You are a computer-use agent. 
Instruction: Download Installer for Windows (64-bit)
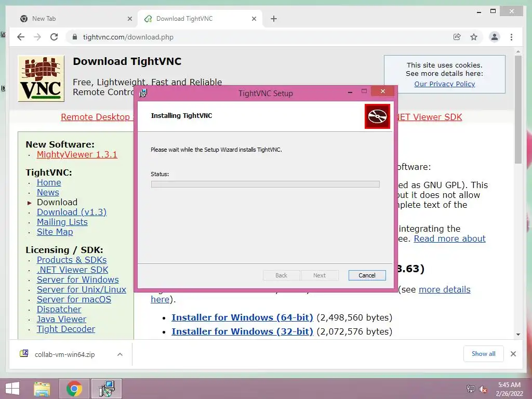(242, 317)
